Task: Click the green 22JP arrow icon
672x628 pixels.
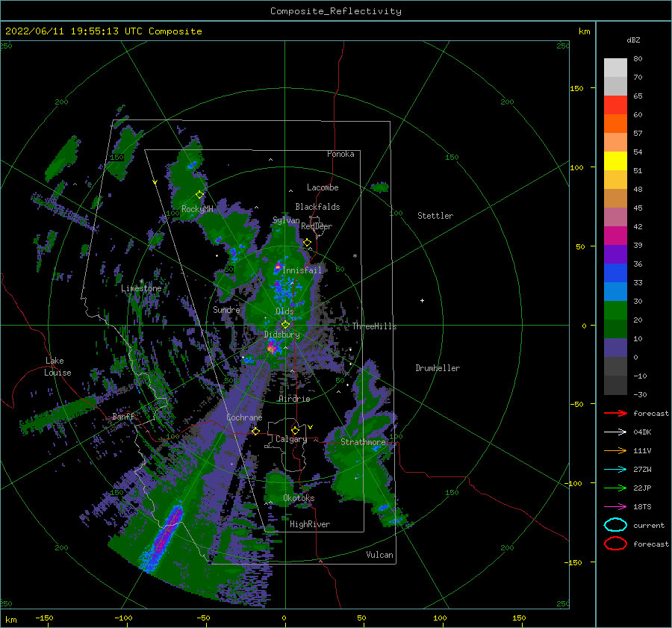Action: tap(615, 488)
